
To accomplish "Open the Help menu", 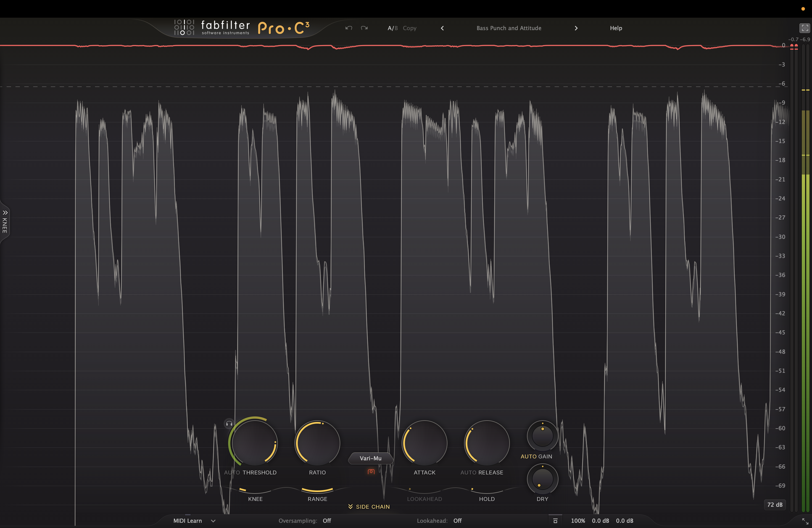I will click(x=616, y=28).
